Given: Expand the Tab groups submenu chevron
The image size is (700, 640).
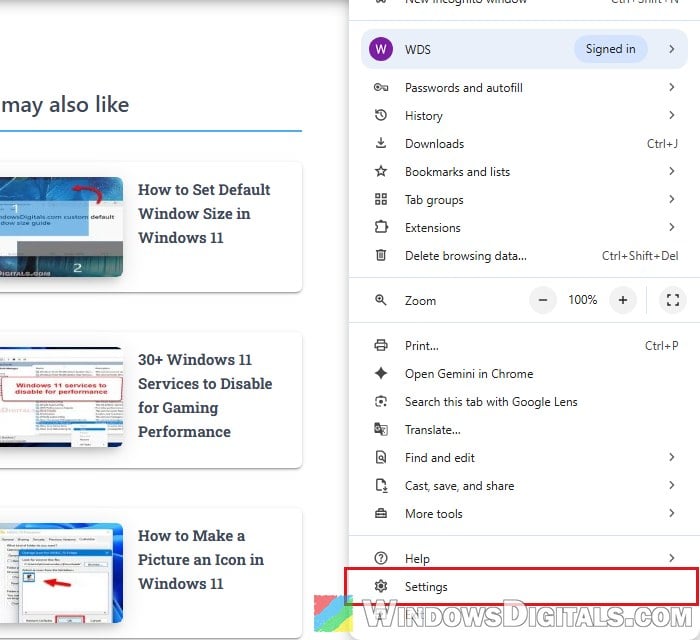Looking at the screenshot, I should point(672,199).
